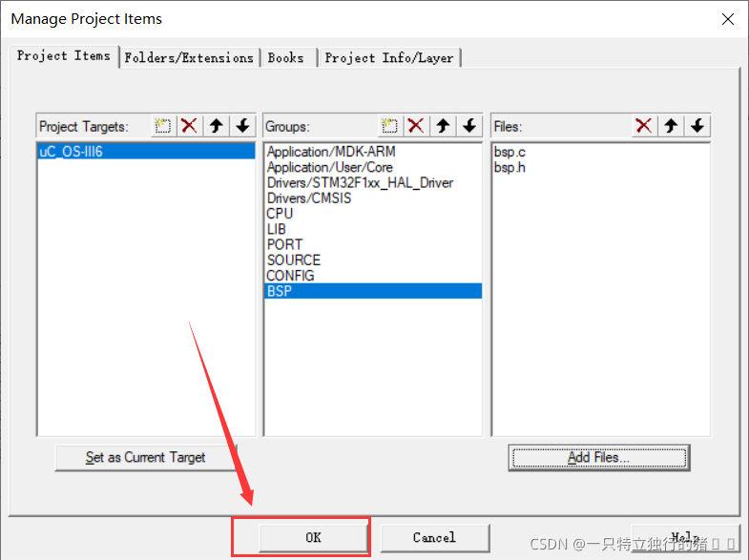
Task: Select Drivers/STM32F1xx_HAL_Driver group
Action: pos(372,183)
